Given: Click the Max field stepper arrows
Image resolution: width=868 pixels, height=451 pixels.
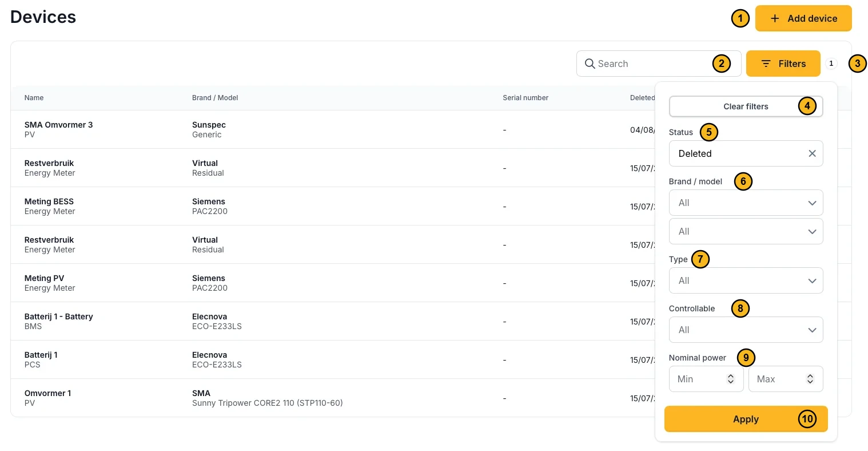Looking at the screenshot, I should pos(810,379).
